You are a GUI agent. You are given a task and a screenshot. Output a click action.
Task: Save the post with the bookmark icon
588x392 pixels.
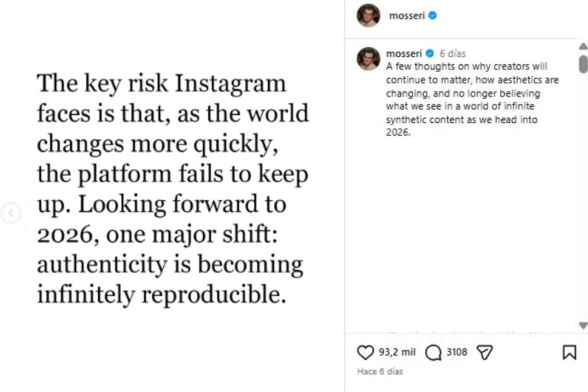[569, 352]
